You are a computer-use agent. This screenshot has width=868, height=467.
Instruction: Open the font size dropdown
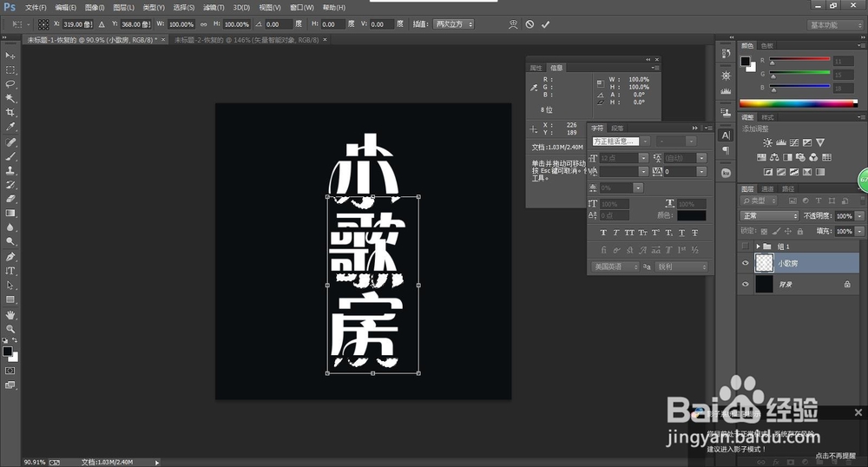[644, 158]
